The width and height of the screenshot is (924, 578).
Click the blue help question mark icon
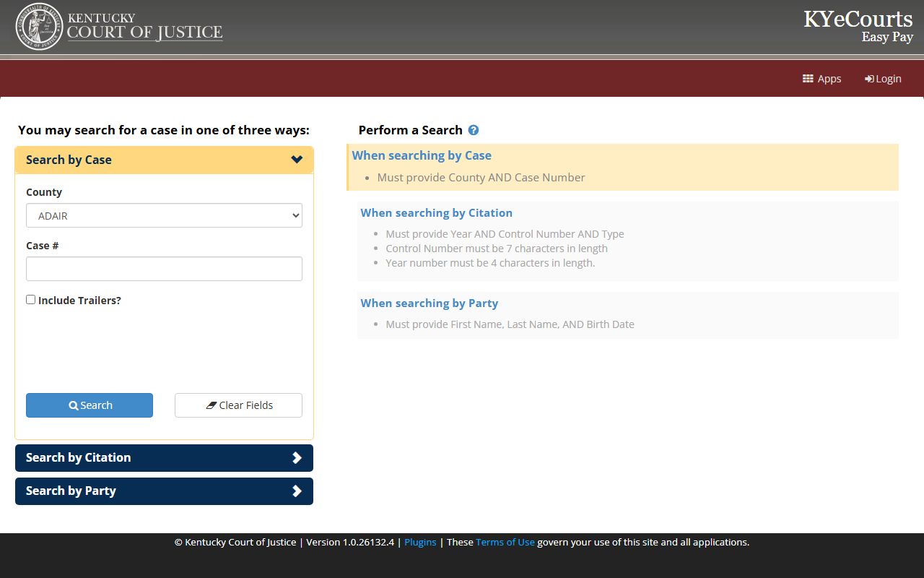pos(474,130)
